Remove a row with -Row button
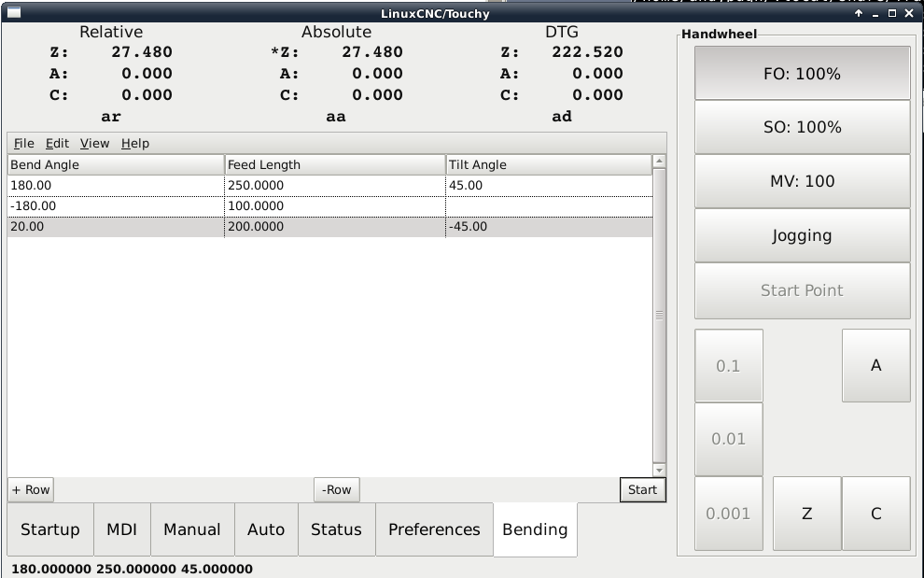Screen dimensions: 924x578 pos(336,489)
